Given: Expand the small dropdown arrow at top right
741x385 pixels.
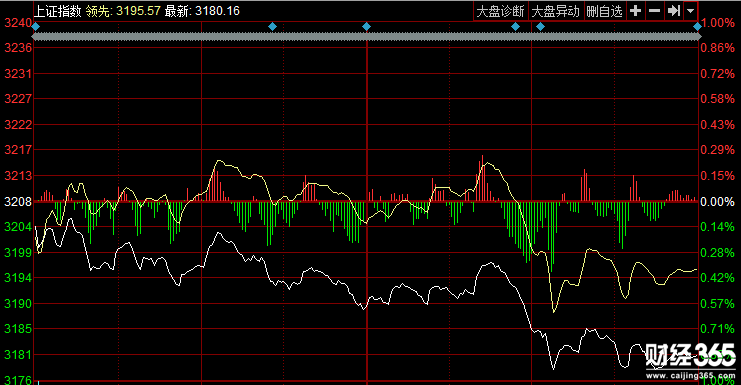Looking at the screenshot, I should click(x=690, y=11).
